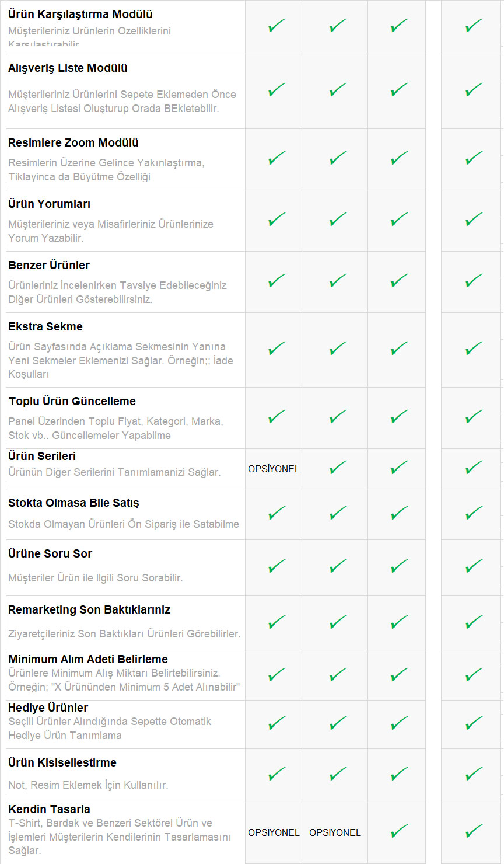
Task: Click the Ekstra Sekme feature title
Action: (x=45, y=326)
